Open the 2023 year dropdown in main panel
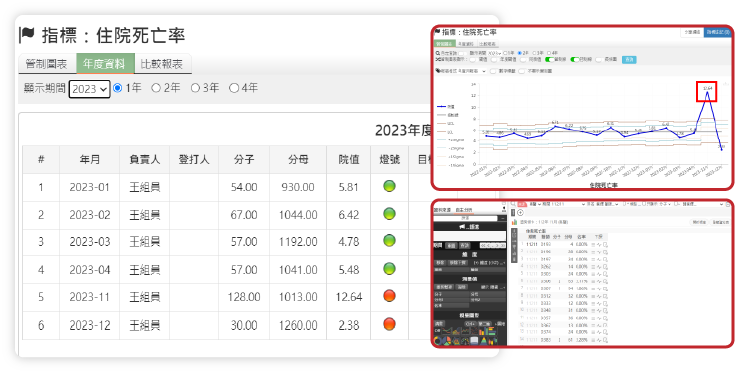This screenshot has height=373, width=735. [x=90, y=89]
